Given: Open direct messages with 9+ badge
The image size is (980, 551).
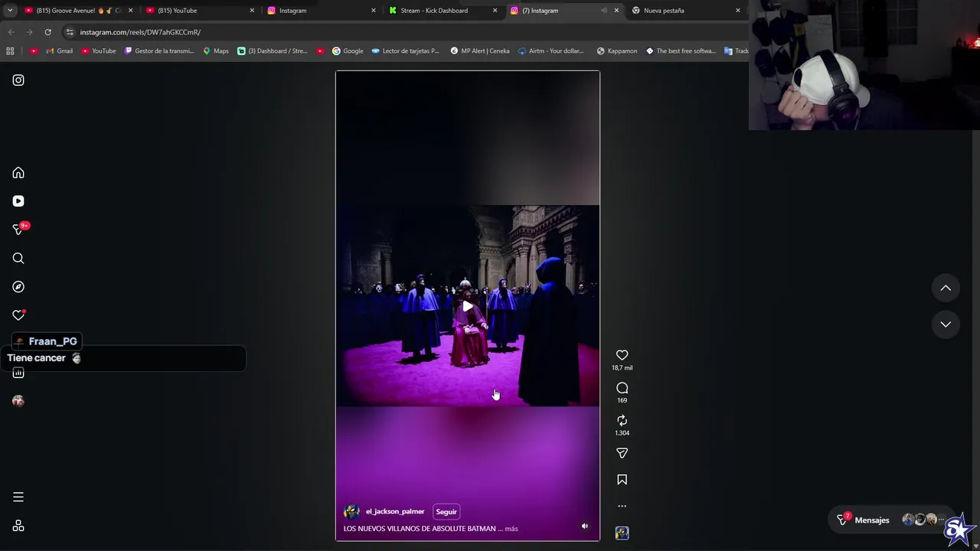Looking at the screenshot, I should click(18, 230).
